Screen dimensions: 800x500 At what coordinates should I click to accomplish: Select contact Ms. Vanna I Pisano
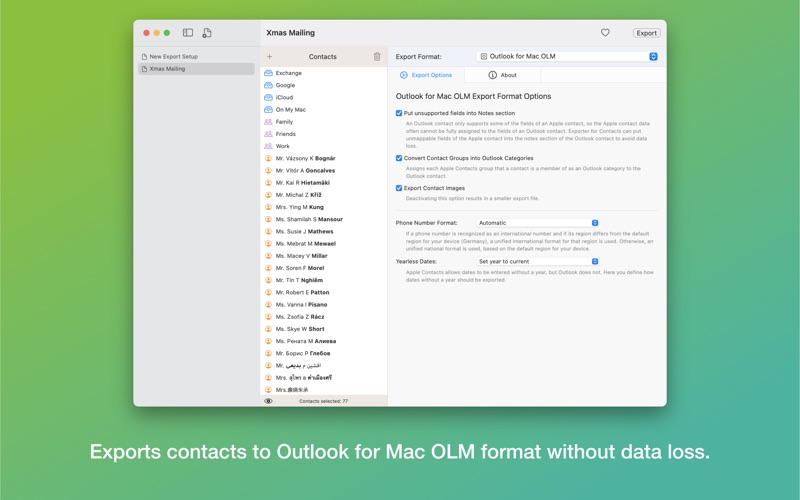click(323, 305)
